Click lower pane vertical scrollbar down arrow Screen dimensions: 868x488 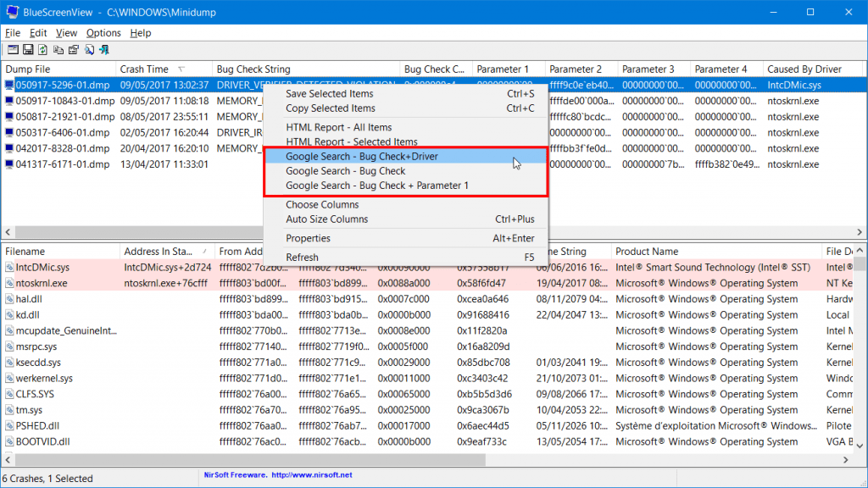(860, 446)
